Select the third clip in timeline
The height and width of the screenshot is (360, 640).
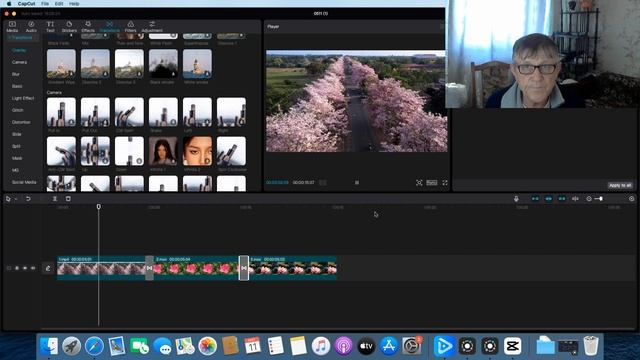click(x=293, y=268)
